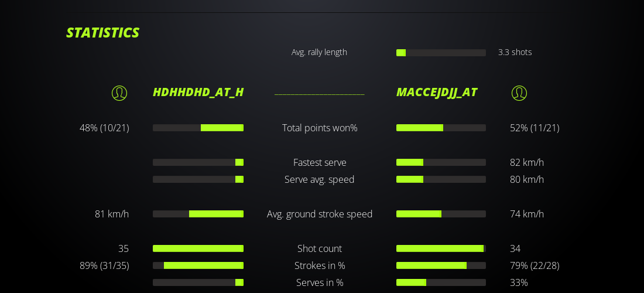This screenshot has height=293, width=644.
Task: Click right player's Serve avg. speed bar
Action: 441,179
